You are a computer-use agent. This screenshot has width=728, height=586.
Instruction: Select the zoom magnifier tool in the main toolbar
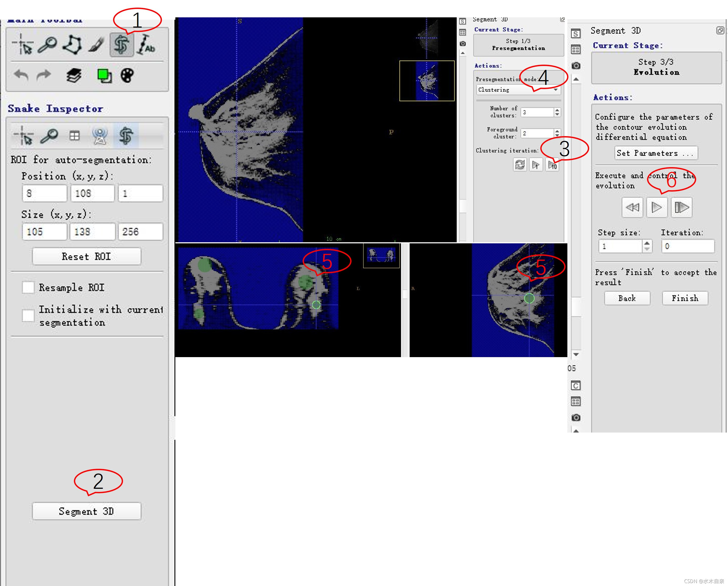(x=47, y=44)
